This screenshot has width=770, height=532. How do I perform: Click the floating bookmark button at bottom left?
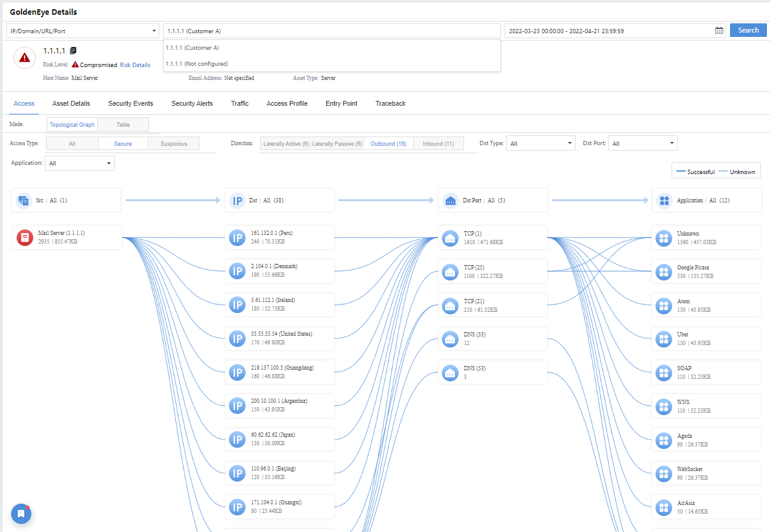pyautogui.click(x=21, y=514)
